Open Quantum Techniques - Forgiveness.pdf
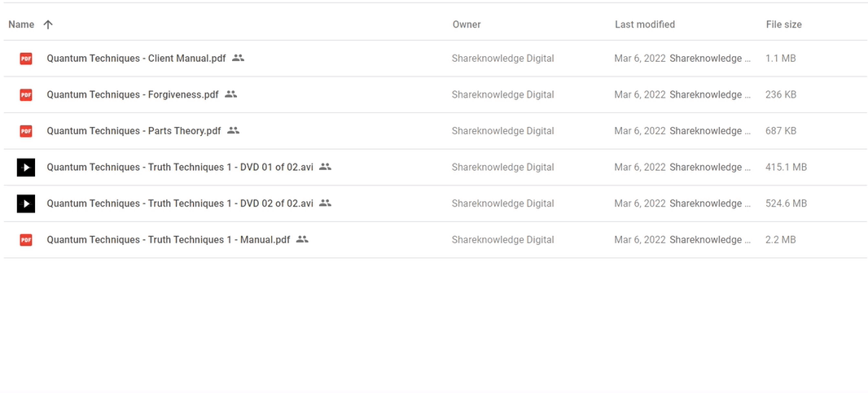868x393 pixels. pos(133,94)
